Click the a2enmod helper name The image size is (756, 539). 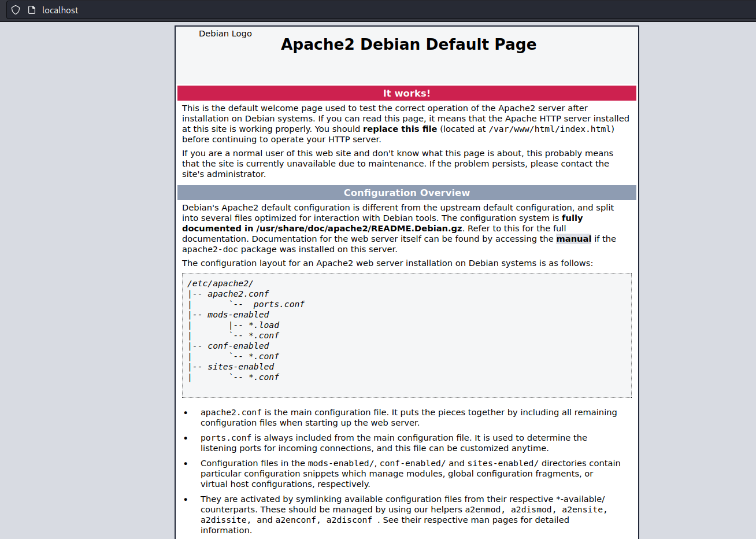coord(483,510)
